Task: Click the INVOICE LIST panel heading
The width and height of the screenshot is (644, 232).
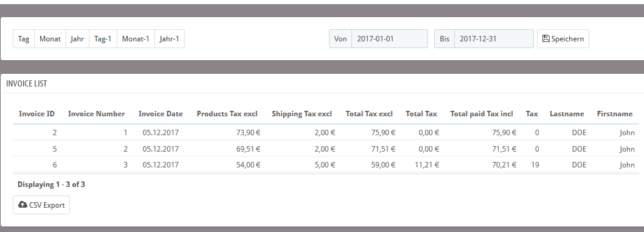Action: click(27, 83)
